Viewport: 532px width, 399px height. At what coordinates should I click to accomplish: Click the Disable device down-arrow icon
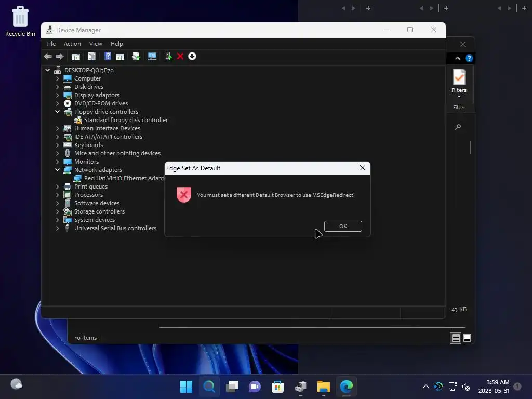point(192,56)
